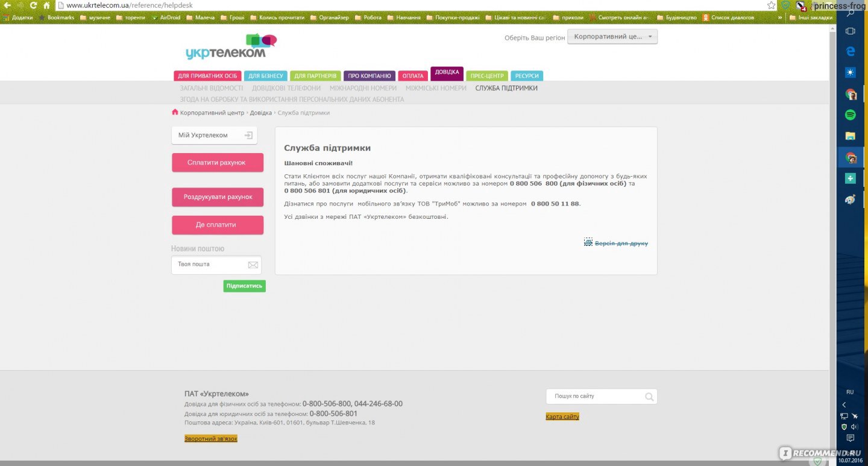
Task: Open the музичне bookmarks folder
Action: click(95, 17)
